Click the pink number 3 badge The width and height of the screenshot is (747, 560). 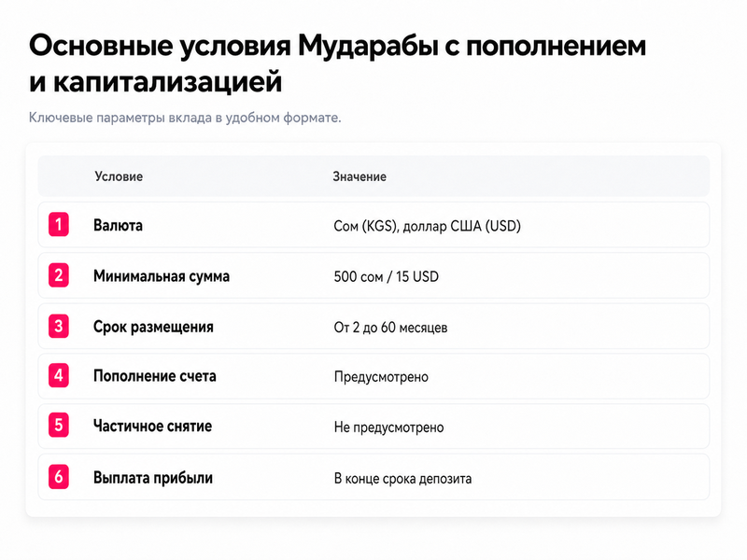coord(59,326)
